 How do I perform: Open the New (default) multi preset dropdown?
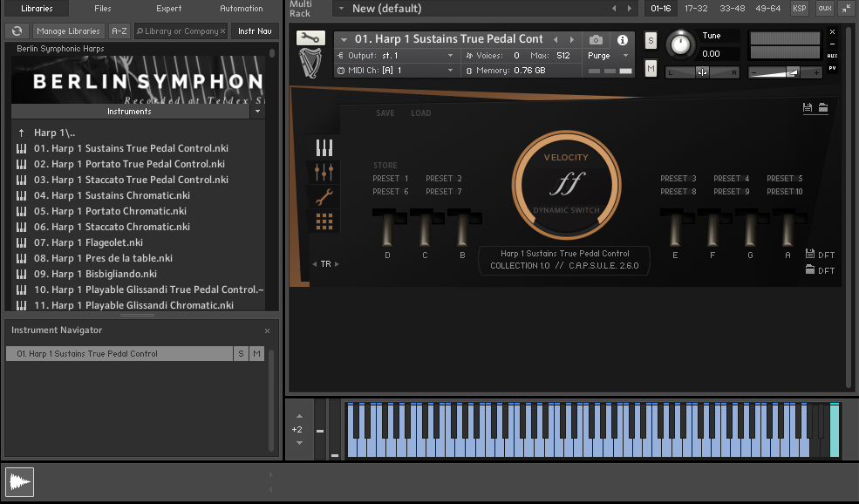[x=341, y=8]
